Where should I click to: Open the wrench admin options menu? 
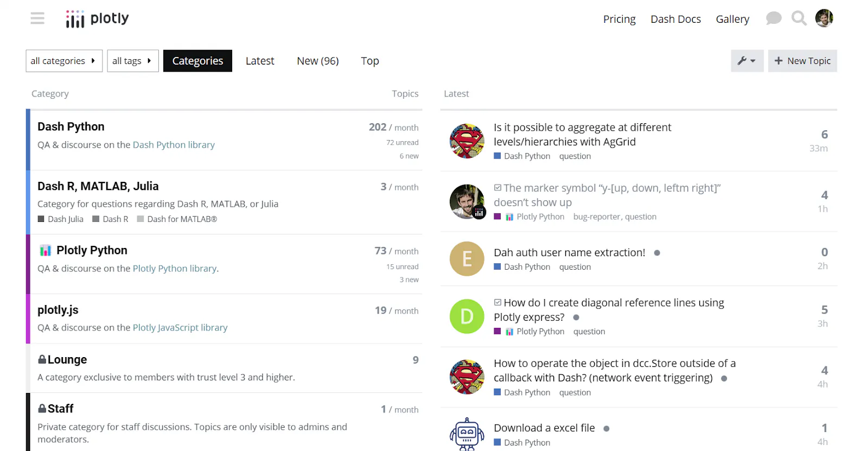pyautogui.click(x=747, y=61)
